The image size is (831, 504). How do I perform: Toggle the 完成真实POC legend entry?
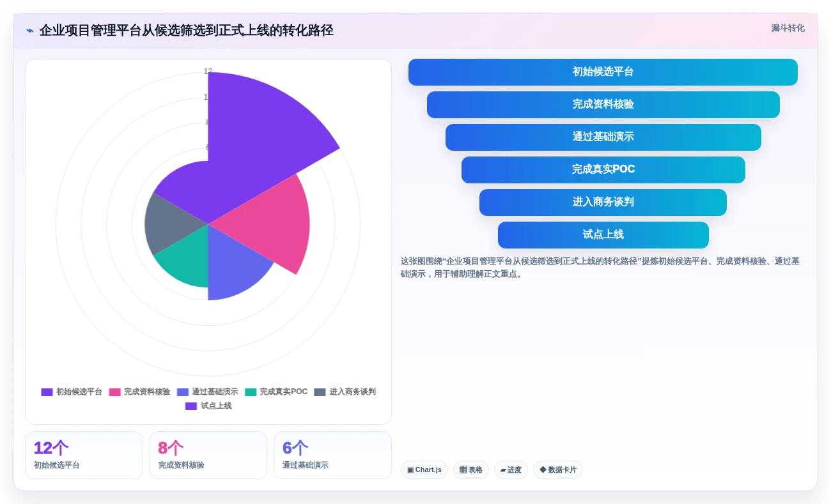(x=276, y=392)
